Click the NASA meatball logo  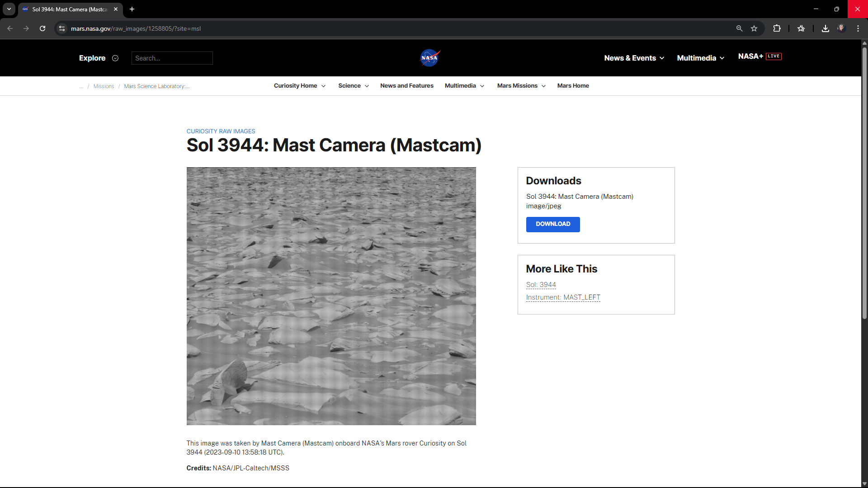(x=429, y=58)
